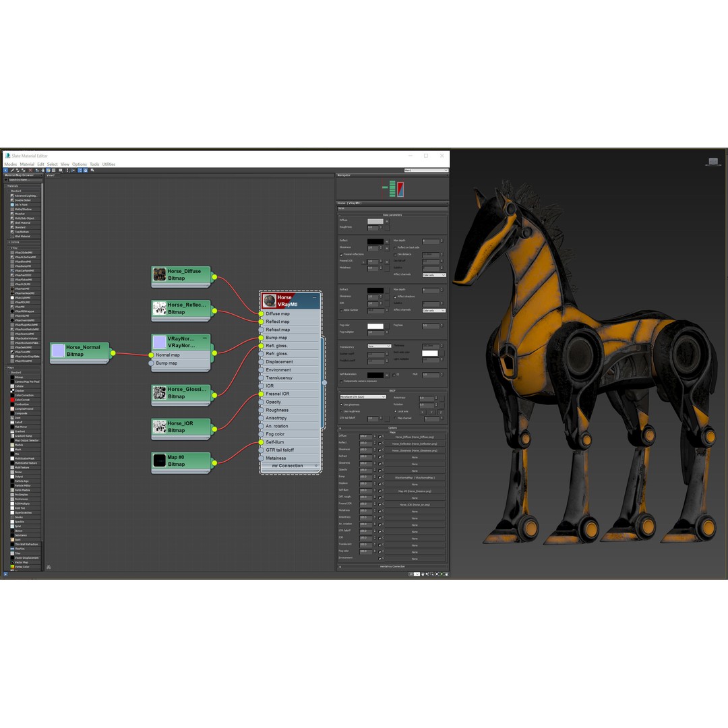
Task: Select the VRayNormalMap node header
Action: point(181,342)
